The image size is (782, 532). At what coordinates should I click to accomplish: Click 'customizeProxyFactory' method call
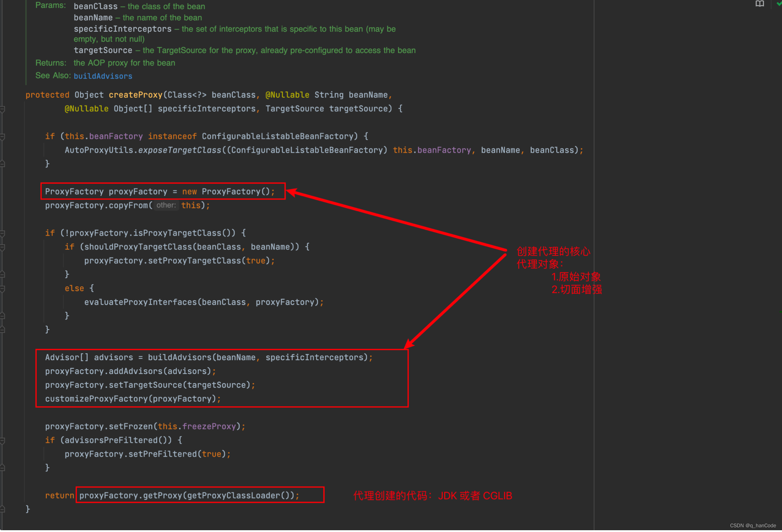(96, 399)
